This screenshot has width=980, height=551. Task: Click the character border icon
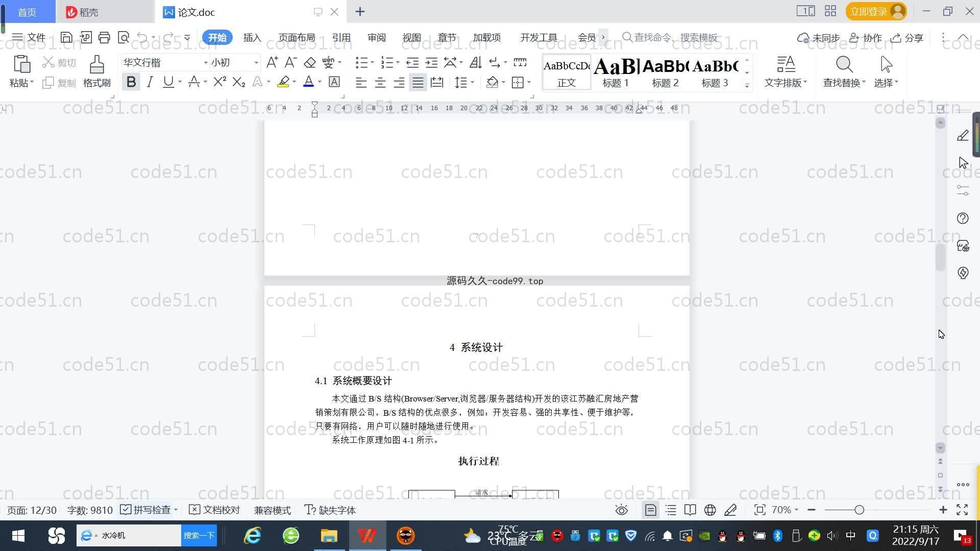[334, 82]
